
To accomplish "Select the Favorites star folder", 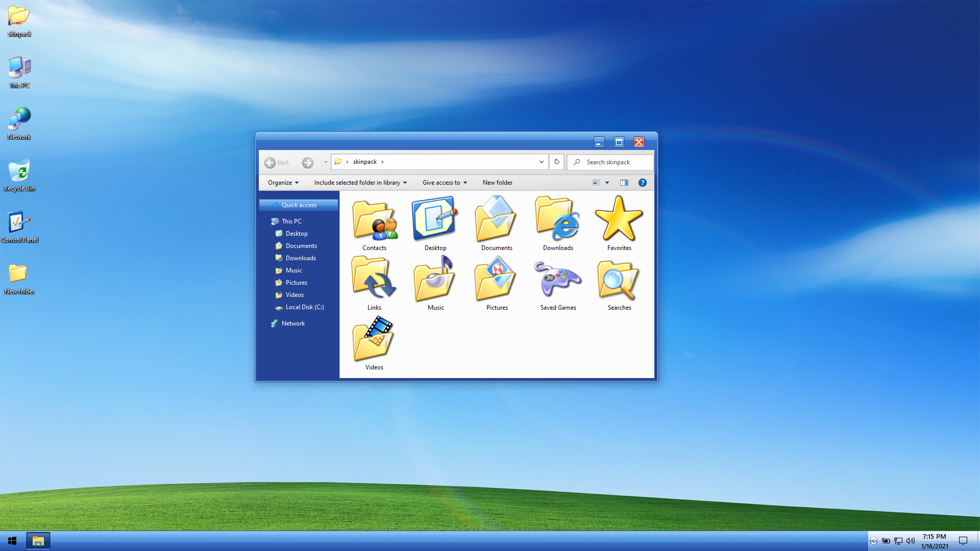I will pyautogui.click(x=619, y=220).
